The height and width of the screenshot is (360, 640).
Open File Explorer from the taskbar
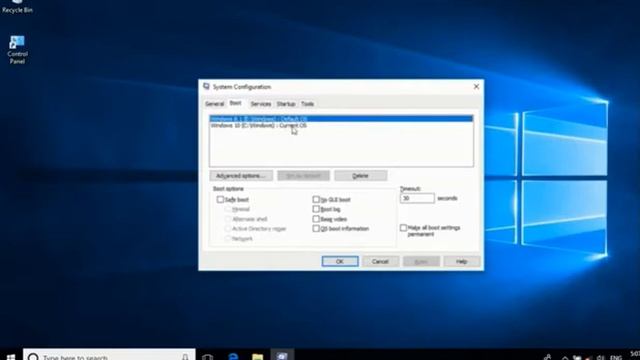(258, 357)
